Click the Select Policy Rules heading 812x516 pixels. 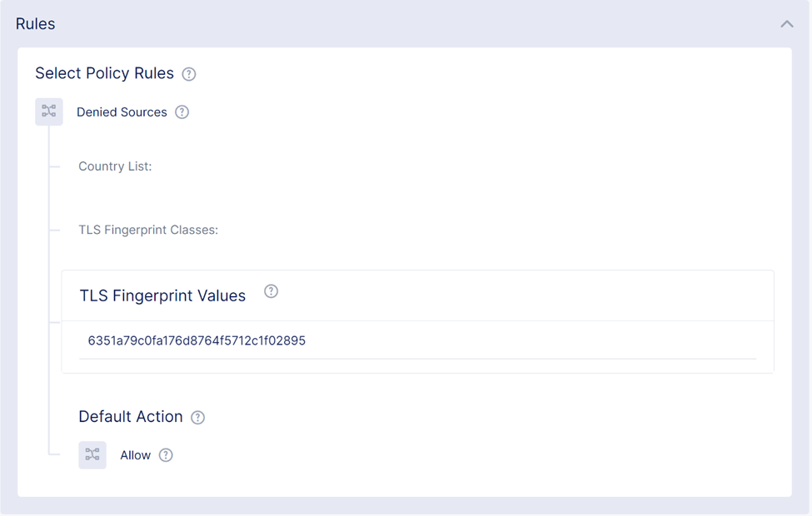104,74
